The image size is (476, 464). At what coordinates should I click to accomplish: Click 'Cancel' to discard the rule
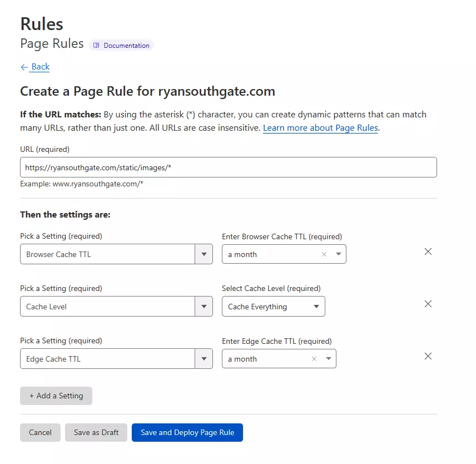click(40, 432)
